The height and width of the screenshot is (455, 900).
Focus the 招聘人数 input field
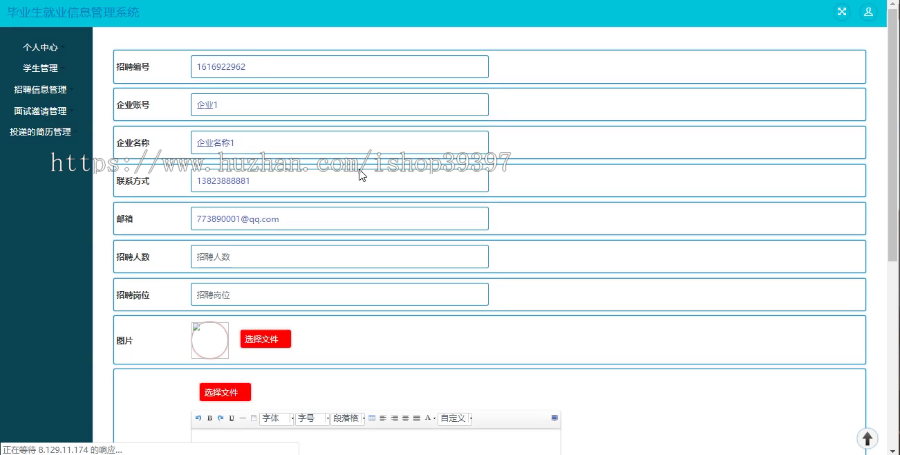click(x=340, y=256)
